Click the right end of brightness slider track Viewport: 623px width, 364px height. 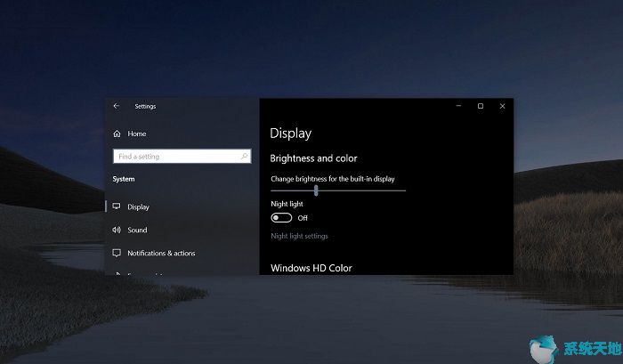click(404, 190)
